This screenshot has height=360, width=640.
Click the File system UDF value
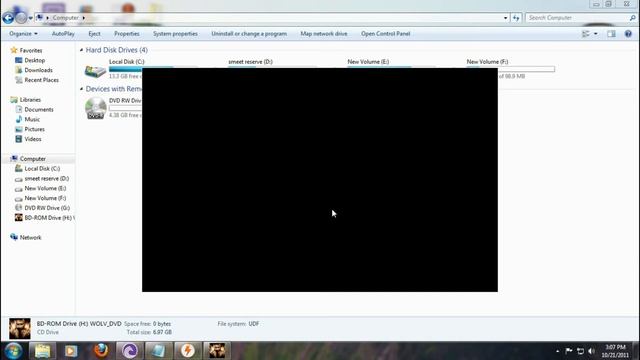[253, 324]
